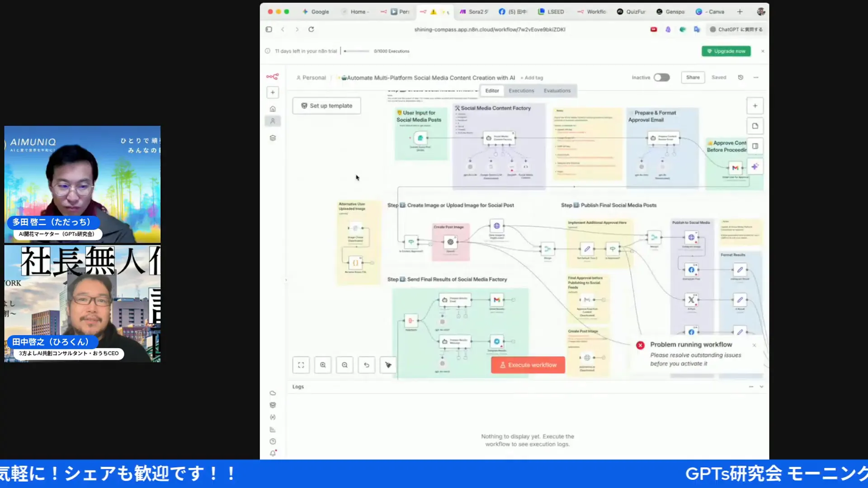Open the workflow three-dots options menu
Viewport: 868px width, 488px height.
tap(756, 77)
